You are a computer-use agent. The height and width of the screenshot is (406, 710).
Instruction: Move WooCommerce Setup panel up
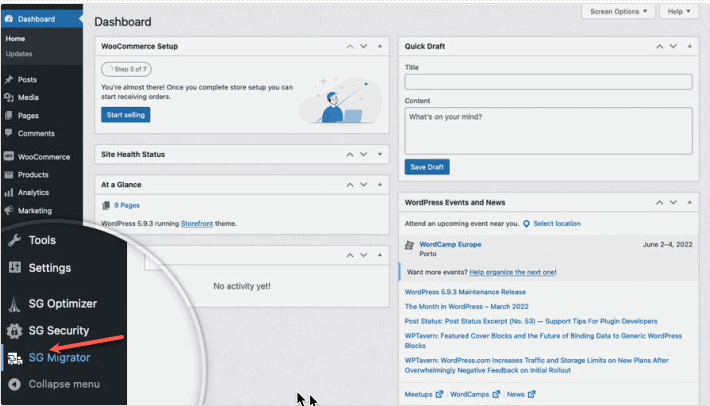[x=350, y=46]
